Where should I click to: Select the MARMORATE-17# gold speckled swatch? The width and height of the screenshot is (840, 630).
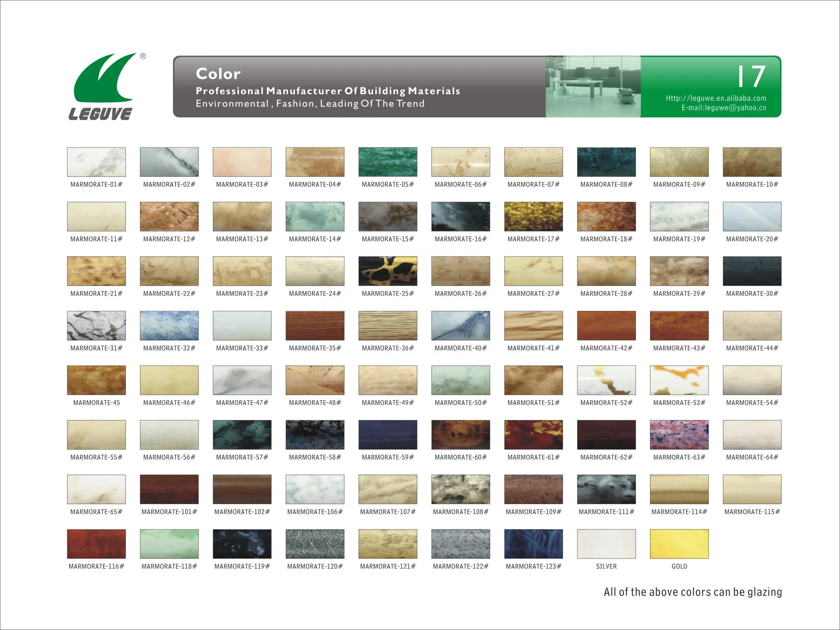(533, 216)
